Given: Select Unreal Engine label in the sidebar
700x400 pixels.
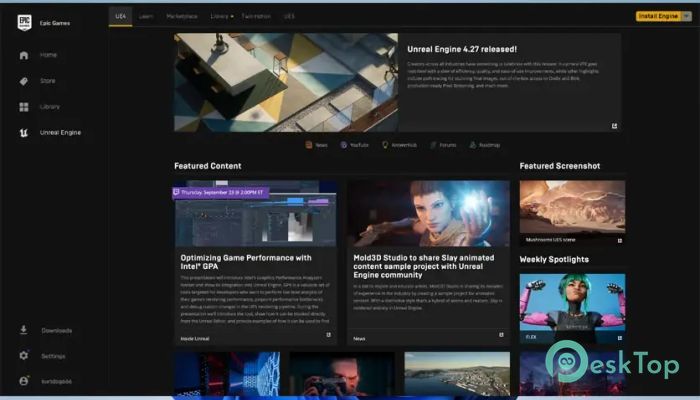Looking at the screenshot, I should [x=60, y=133].
